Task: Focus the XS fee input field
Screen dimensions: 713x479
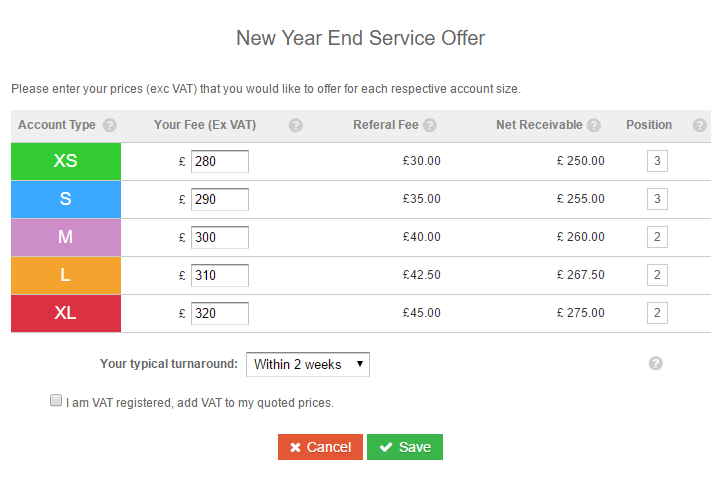Action: point(220,161)
